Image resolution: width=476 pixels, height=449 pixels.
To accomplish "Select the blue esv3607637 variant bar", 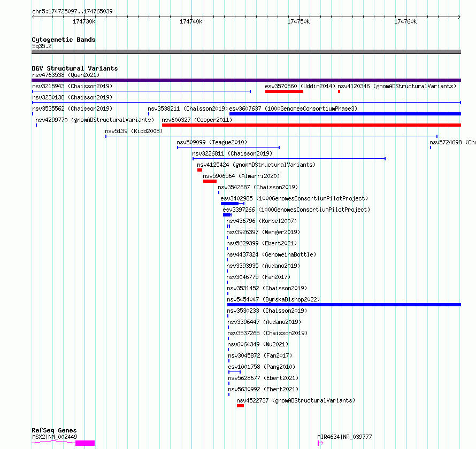I will click(x=345, y=114).
